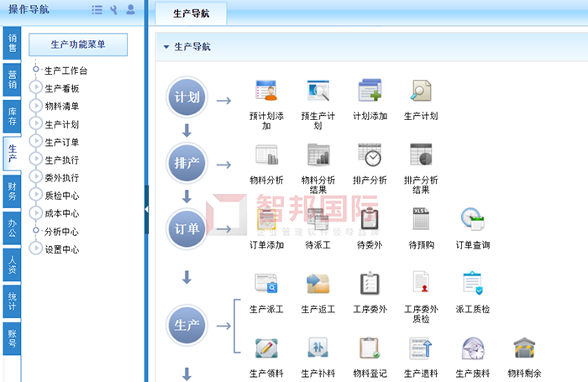Image resolution: width=588 pixels, height=382 pixels.
Task: Click the user profile icon in header
Action: (x=130, y=10)
